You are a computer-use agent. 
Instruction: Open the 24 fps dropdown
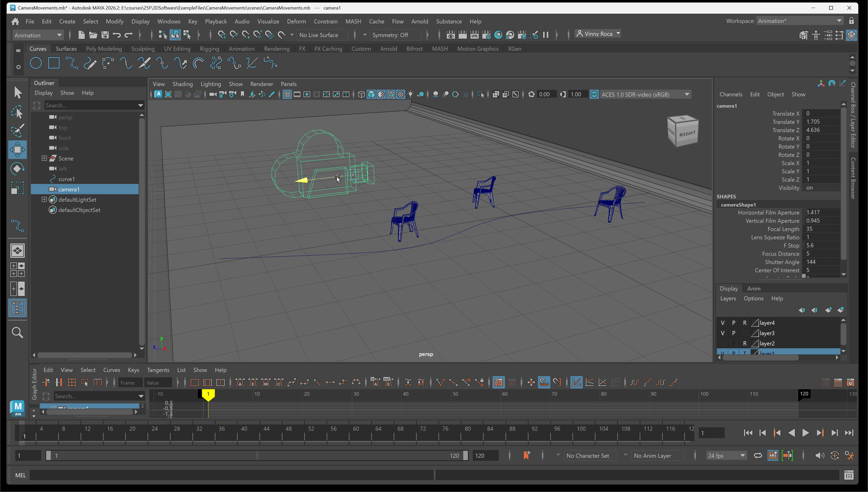click(x=726, y=455)
